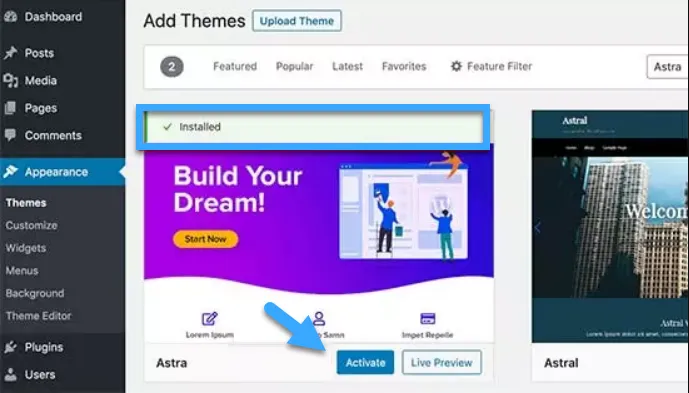Click the Media library icon
689x393 pixels.
tap(11, 81)
